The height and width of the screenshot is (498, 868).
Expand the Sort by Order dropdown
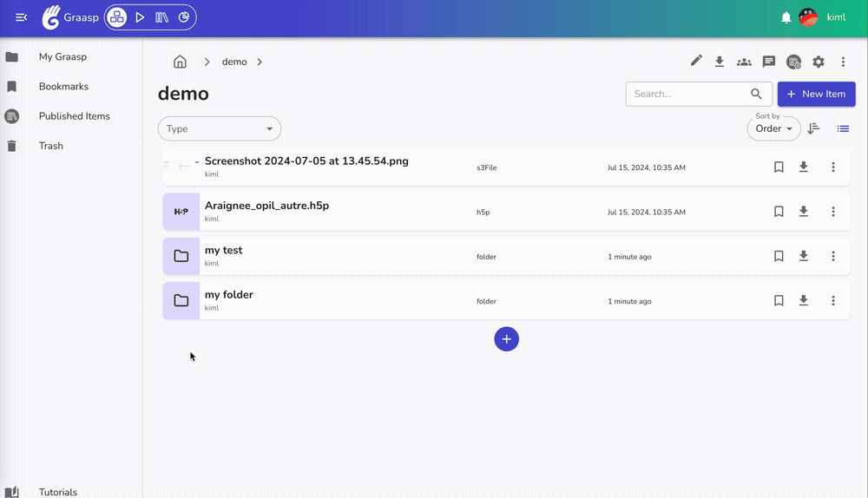[x=773, y=128]
